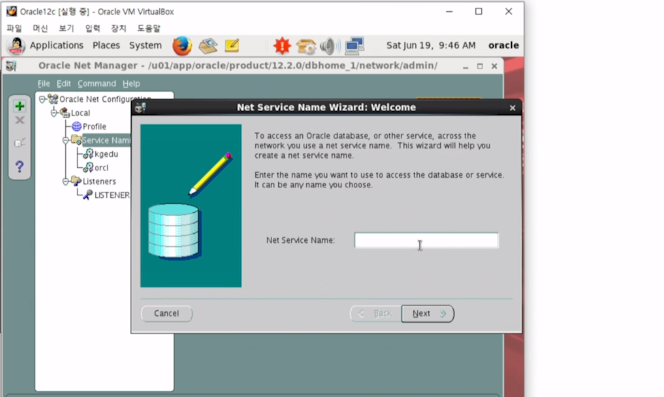Screen dimensions: 664x397
Task: Open the Help menu in Net Manager
Action: click(131, 83)
